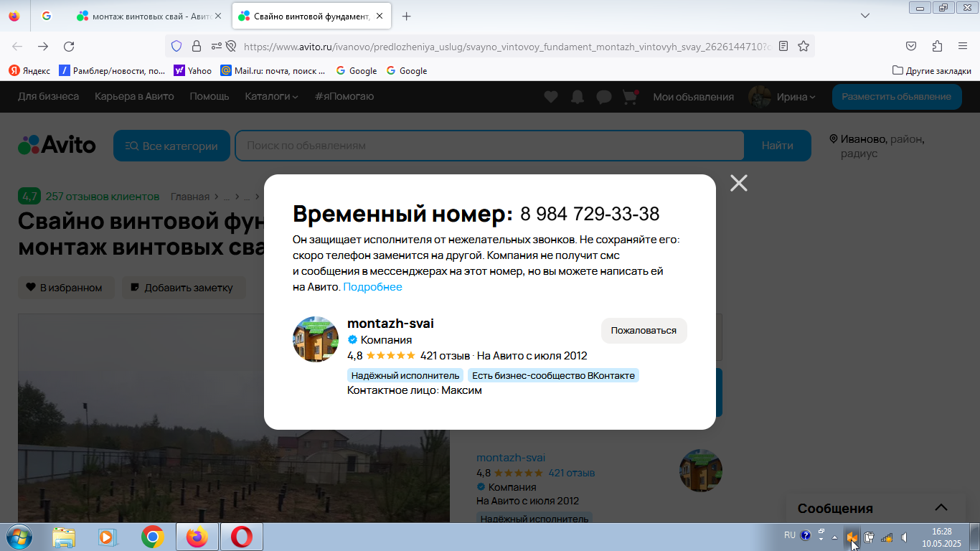Adjust volume speaker tray icon

coord(905,537)
